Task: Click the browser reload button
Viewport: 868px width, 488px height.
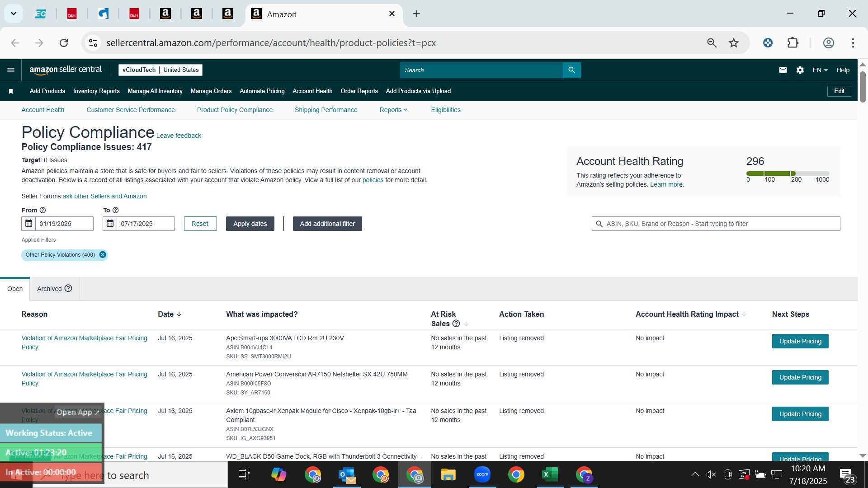Action: click(64, 43)
